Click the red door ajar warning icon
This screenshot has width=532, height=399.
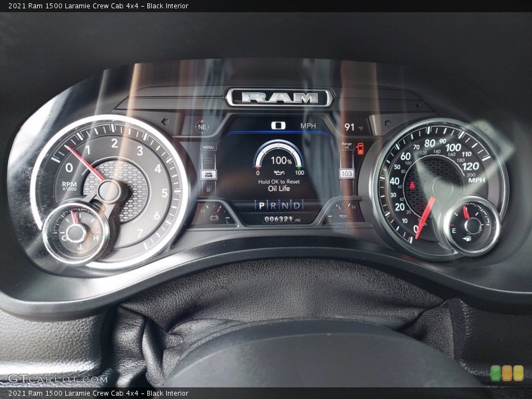[360, 149]
